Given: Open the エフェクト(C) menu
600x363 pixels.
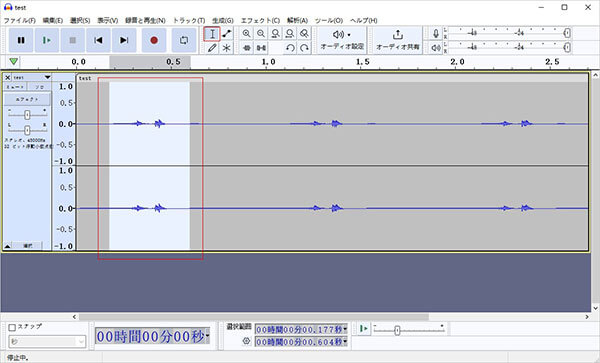Looking at the screenshot, I should (x=260, y=20).
